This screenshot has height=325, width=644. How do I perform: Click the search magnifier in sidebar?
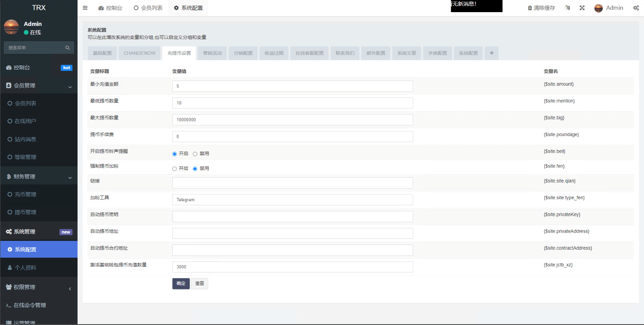coord(68,48)
